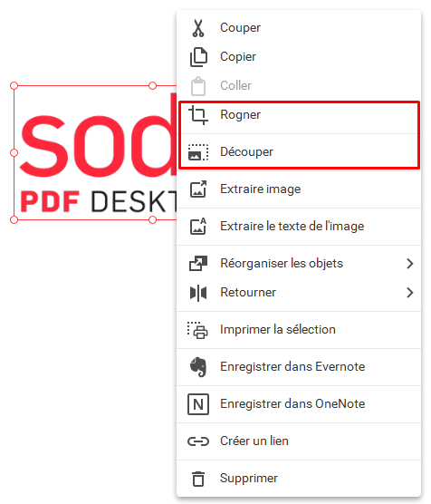Click the Evernote elephant icon
This screenshot has width=431, height=504.
(x=198, y=367)
